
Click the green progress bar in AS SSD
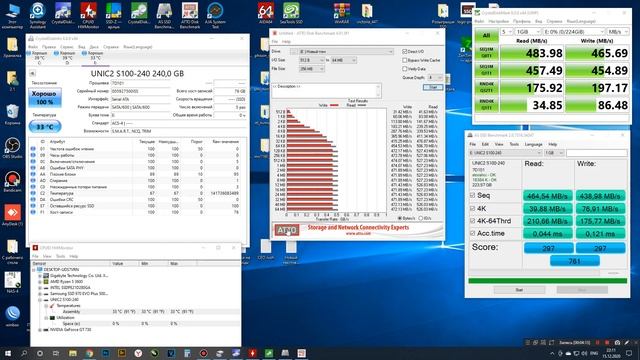pos(547,281)
